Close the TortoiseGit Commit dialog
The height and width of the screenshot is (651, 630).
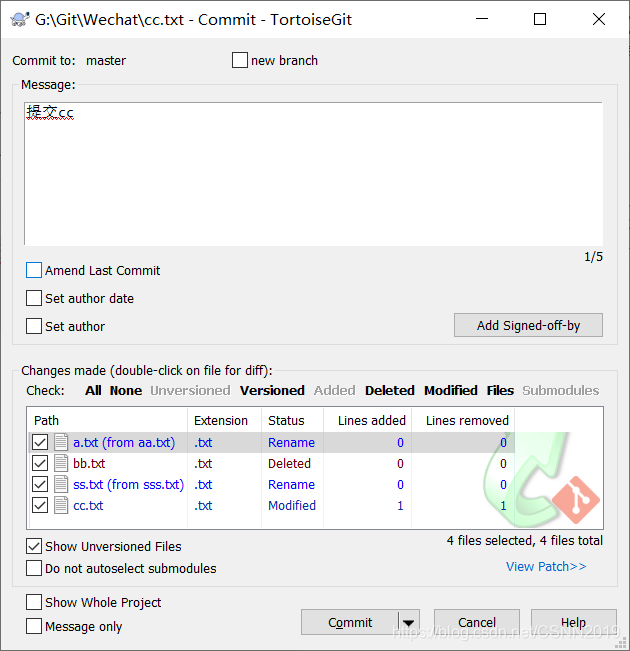click(598, 19)
